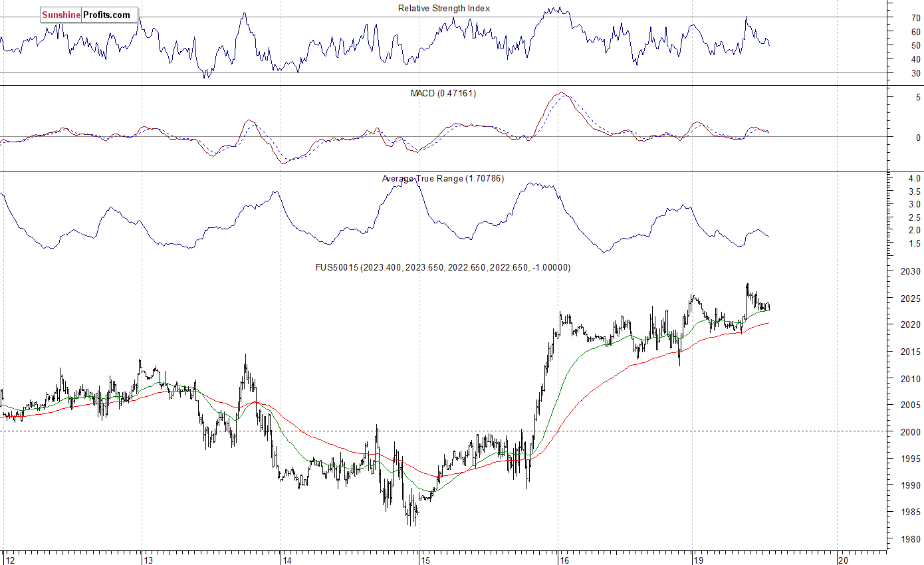This screenshot has width=924, height=565.
Task: Click date marker 19 on time axis
Action: tap(699, 560)
